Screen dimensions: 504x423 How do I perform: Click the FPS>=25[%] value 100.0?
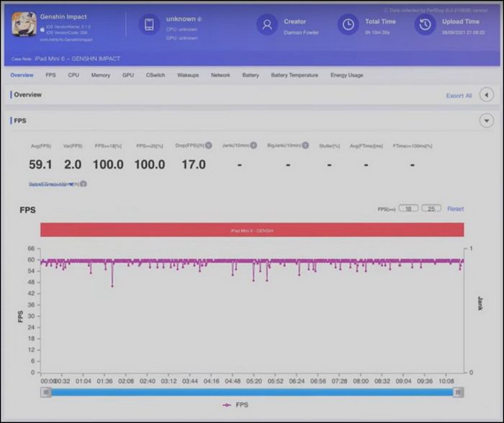[150, 165]
